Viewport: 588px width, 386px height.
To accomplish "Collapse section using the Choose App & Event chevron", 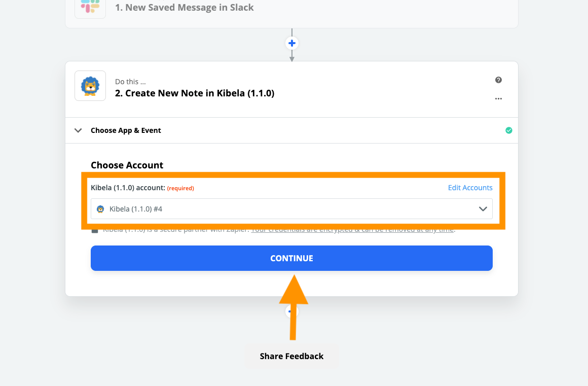I will click(x=78, y=130).
